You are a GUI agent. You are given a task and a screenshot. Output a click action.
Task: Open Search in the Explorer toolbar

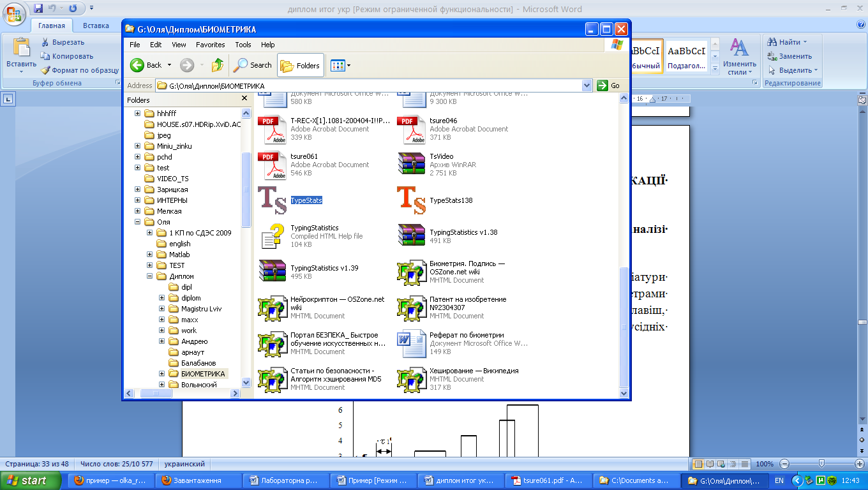pyautogui.click(x=253, y=65)
